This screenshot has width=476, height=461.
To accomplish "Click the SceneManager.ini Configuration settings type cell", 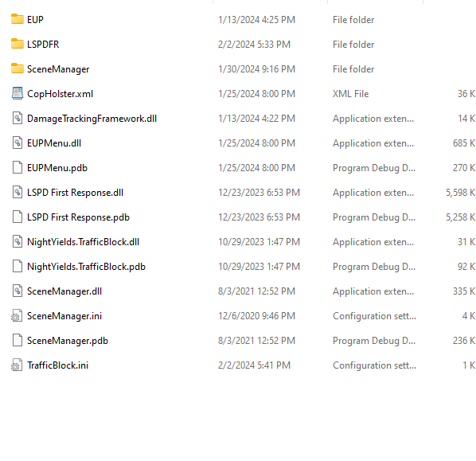I will [374, 316].
